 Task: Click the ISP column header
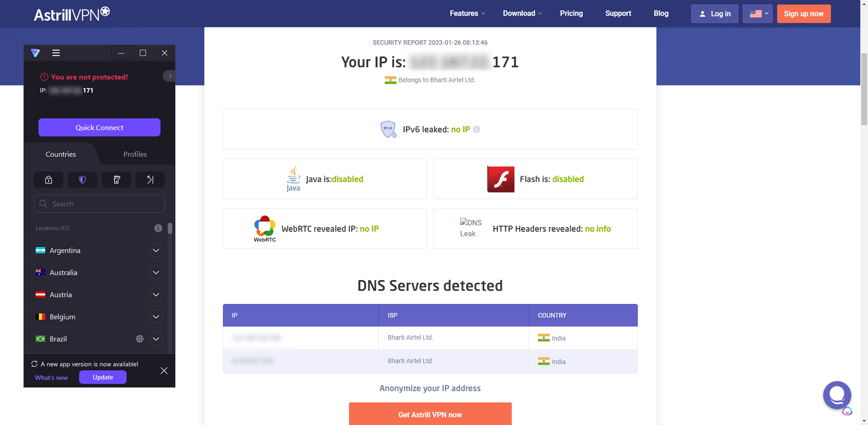pyautogui.click(x=453, y=315)
